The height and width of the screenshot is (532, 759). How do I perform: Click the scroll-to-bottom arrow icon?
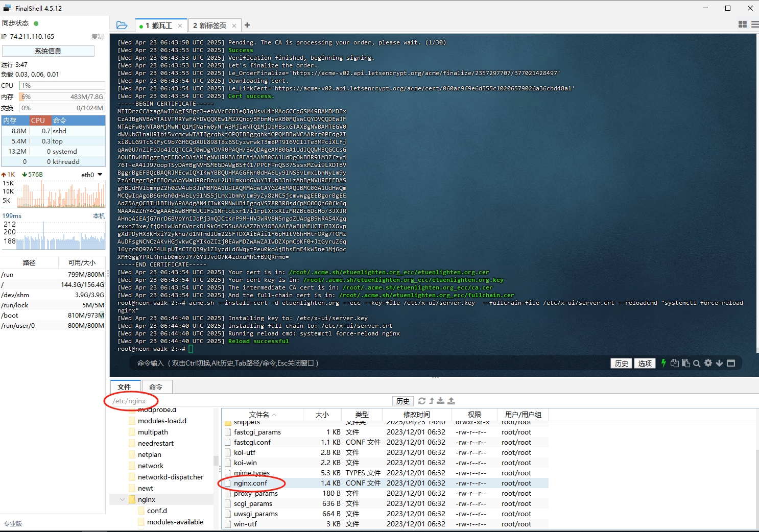[719, 363]
